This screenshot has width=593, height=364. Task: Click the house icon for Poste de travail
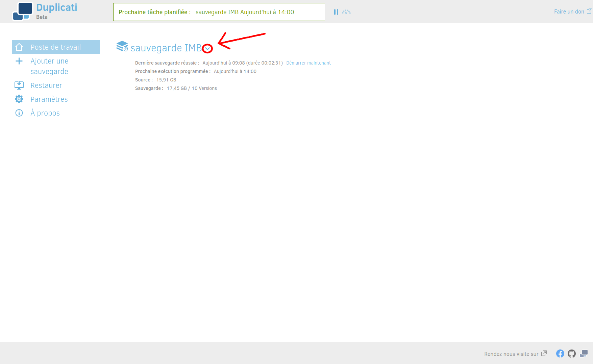19,47
